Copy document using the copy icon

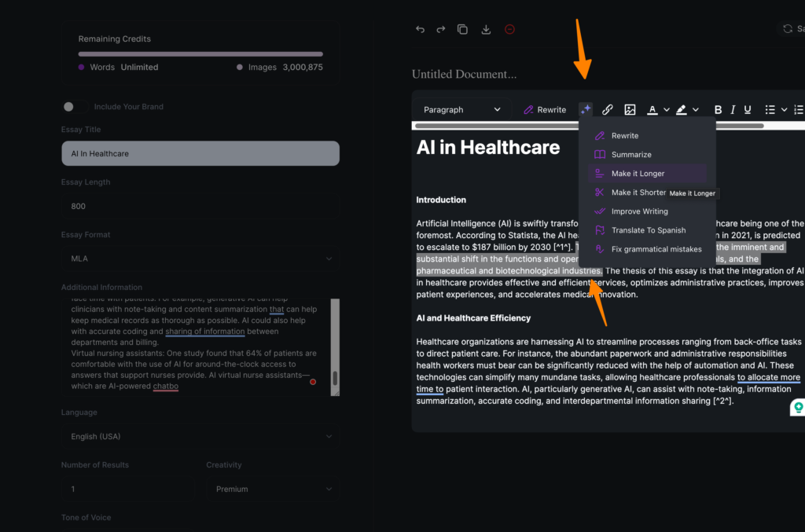pyautogui.click(x=462, y=29)
